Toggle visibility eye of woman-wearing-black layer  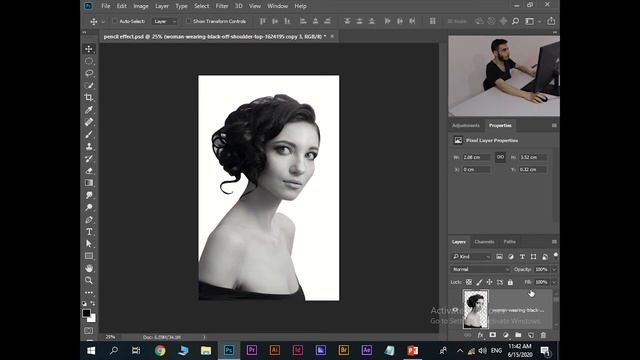[x=456, y=310]
